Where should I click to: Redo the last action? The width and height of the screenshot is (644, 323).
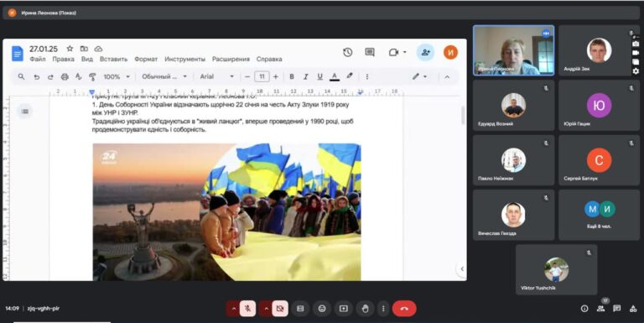click(50, 76)
